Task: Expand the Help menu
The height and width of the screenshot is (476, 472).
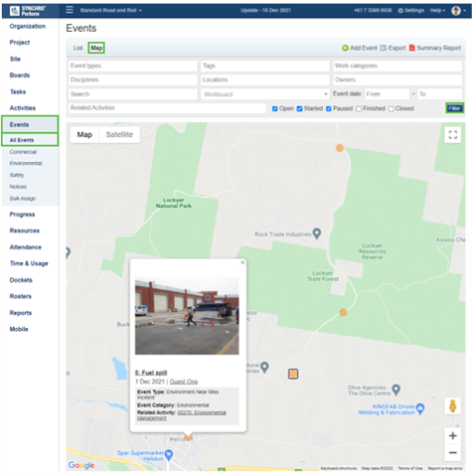Action: pos(437,10)
